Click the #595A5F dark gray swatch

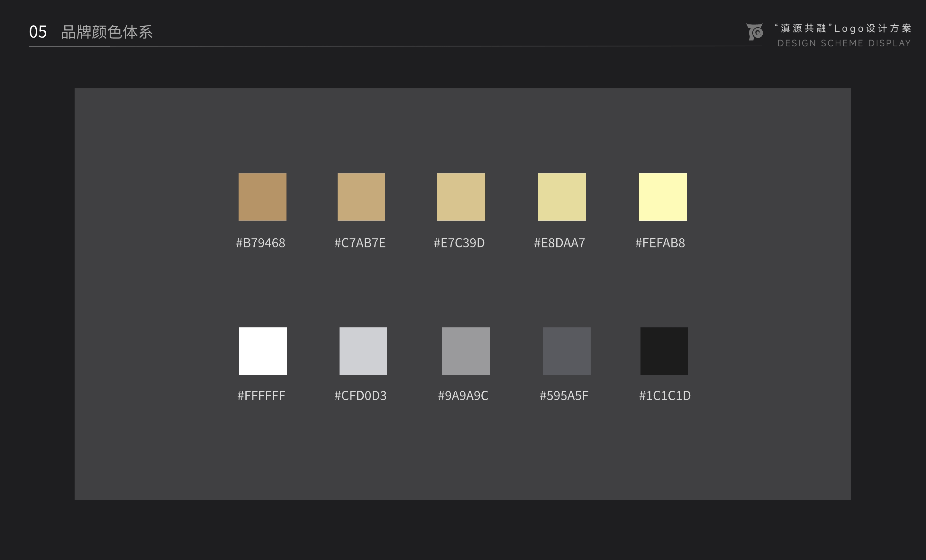[566, 351]
